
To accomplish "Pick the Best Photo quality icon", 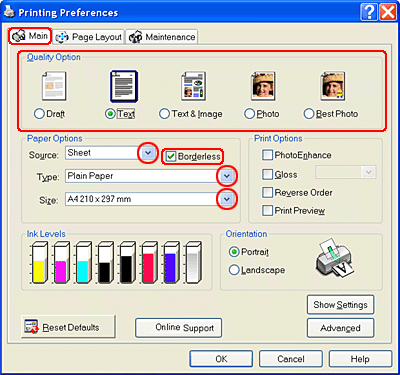I will click(x=333, y=86).
